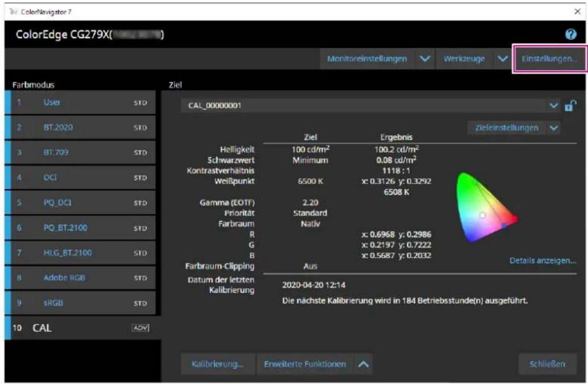
Task: Toggle the target lock icon
Action: tap(570, 106)
